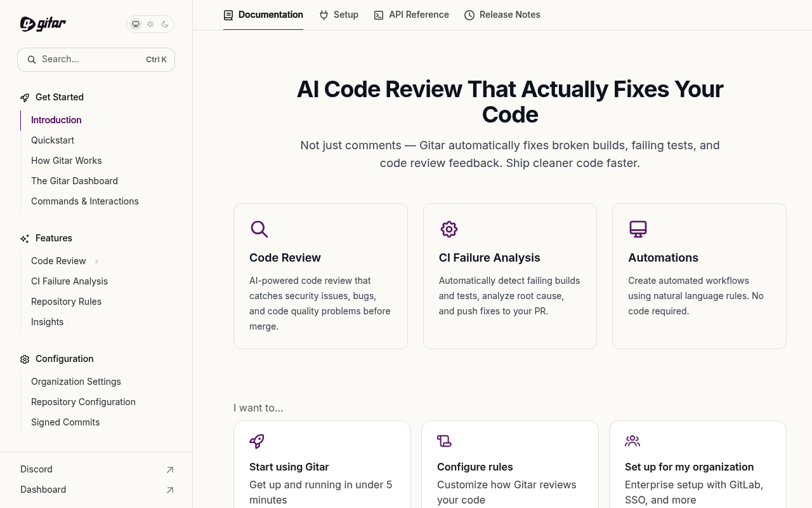This screenshot has width=812, height=508.
Task: Click the Gitar logo
Action: click(x=43, y=24)
